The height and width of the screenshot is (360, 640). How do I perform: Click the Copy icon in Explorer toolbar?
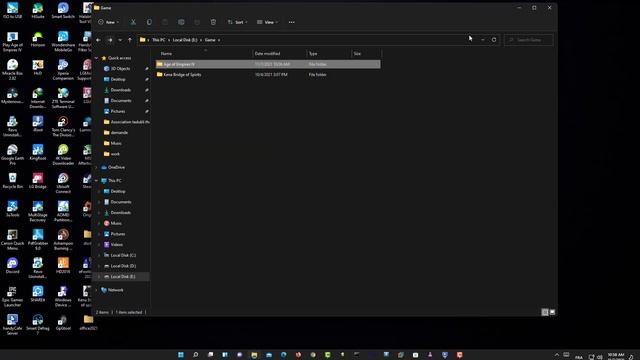149,22
